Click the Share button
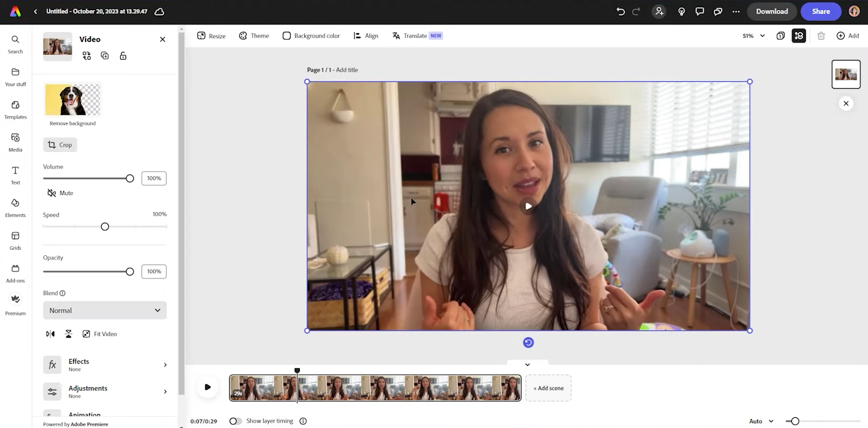This screenshot has width=868, height=428. (821, 11)
